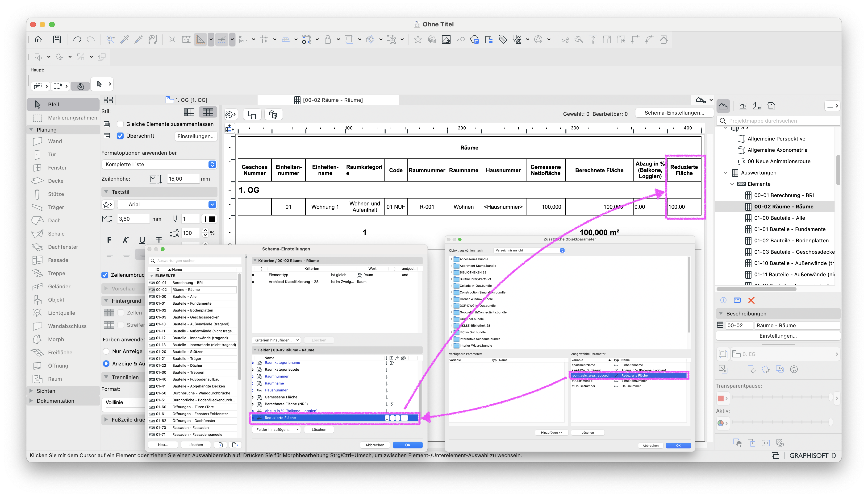Viewport: 868px width, 497px height.
Task: Collapse the Planung toolbox group
Action: (x=31, y=130)
